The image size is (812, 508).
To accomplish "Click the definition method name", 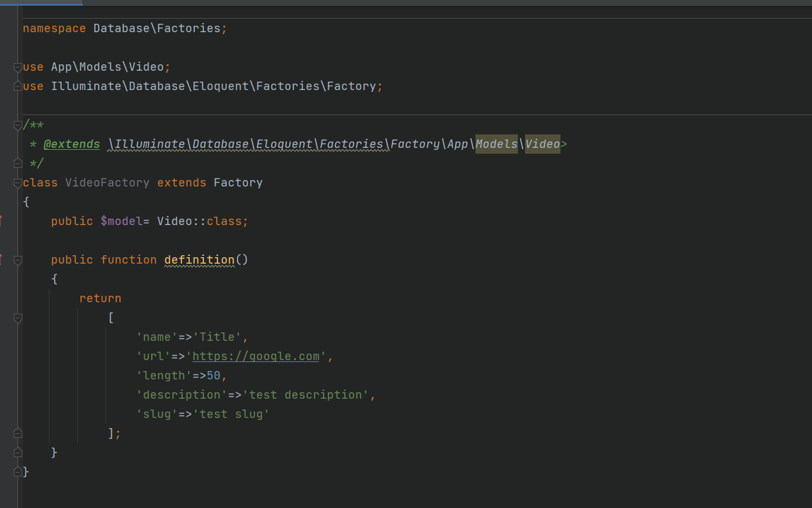I will point(199,260).
